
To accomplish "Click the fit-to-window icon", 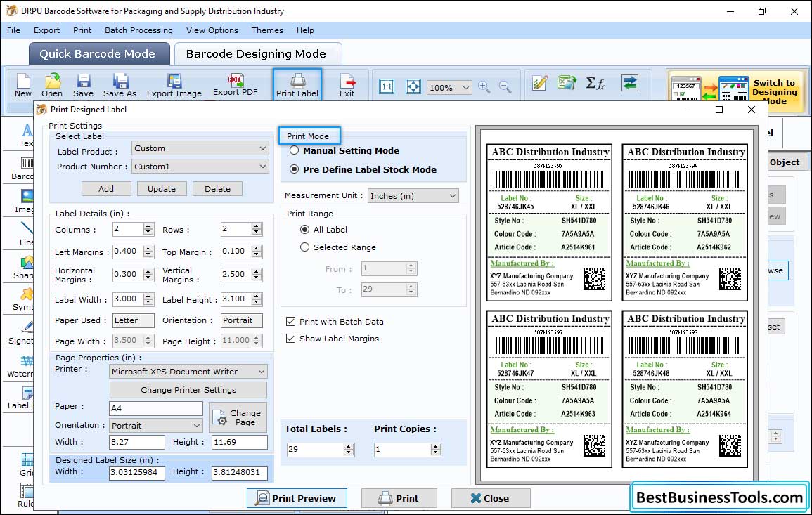I will click(x=413, y=86).
